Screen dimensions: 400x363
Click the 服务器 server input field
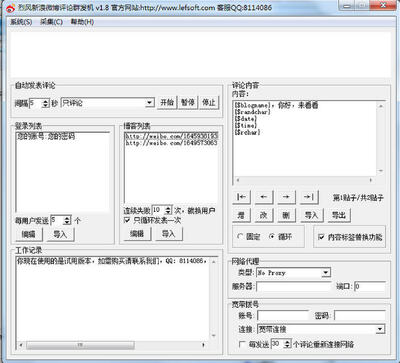(294, 286)
